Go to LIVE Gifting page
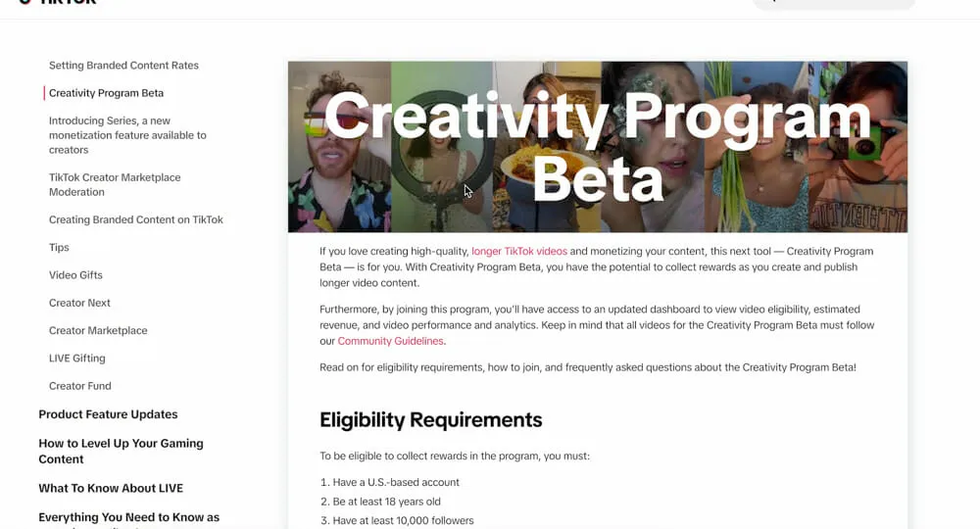980x529 pixels. tap(76, 359)
